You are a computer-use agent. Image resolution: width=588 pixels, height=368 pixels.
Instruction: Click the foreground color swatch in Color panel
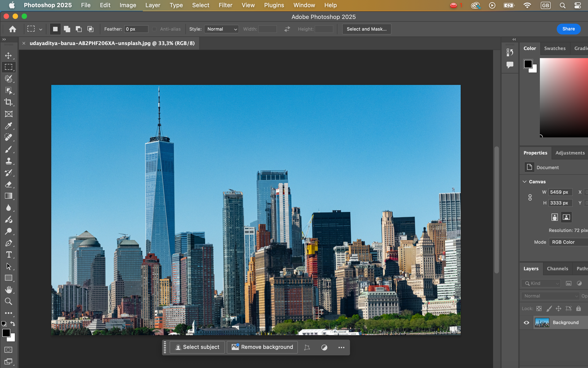point(528,64)
